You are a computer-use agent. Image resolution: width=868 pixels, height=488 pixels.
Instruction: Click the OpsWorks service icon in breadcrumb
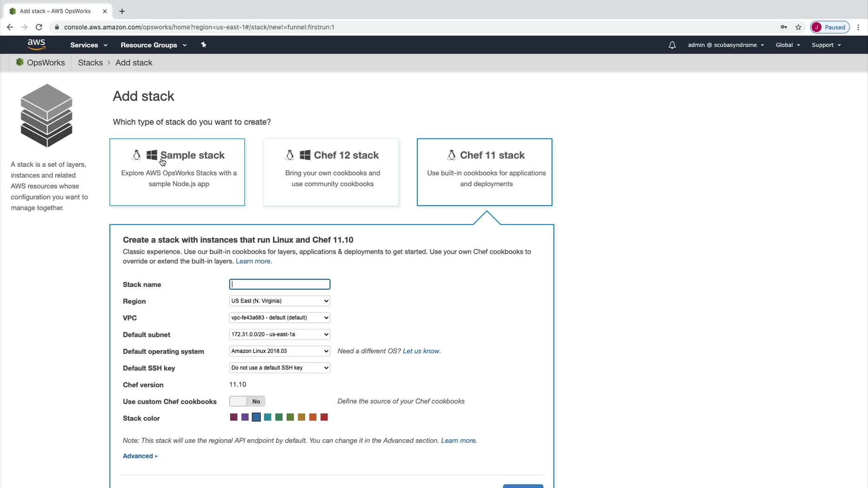pos(20,62)
